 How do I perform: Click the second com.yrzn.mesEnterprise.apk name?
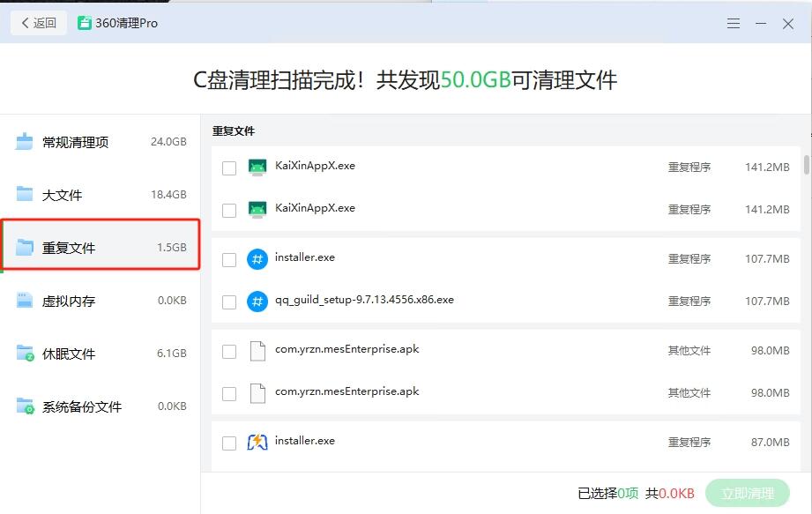pyautogui.click(x=347, y=391)
